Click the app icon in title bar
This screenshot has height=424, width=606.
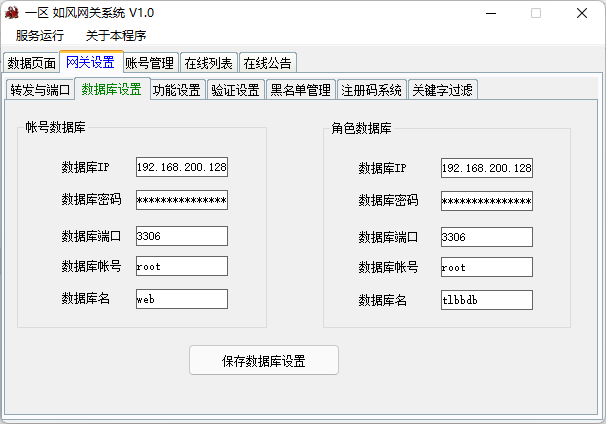(x=13, y=13)
